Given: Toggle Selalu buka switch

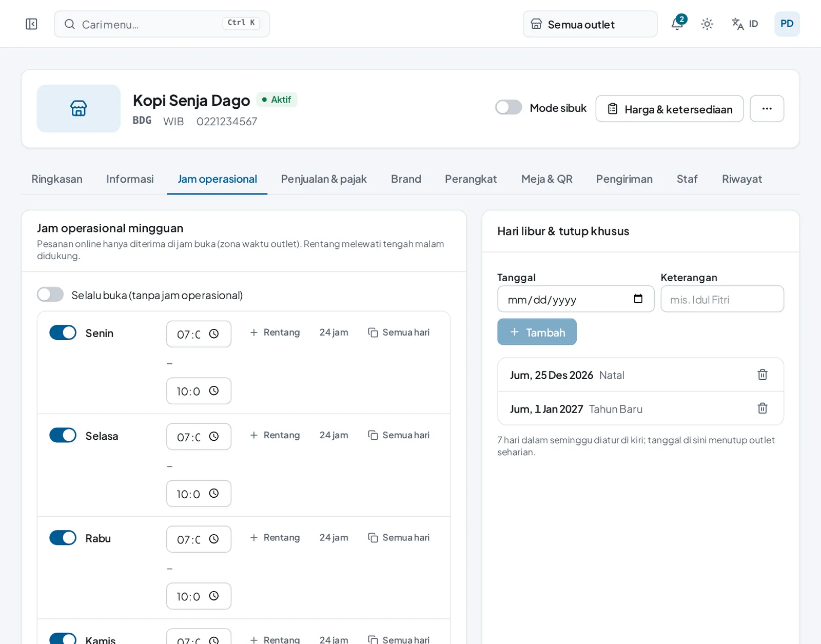Looking at the screenshot, I should (x=50, y=295).
